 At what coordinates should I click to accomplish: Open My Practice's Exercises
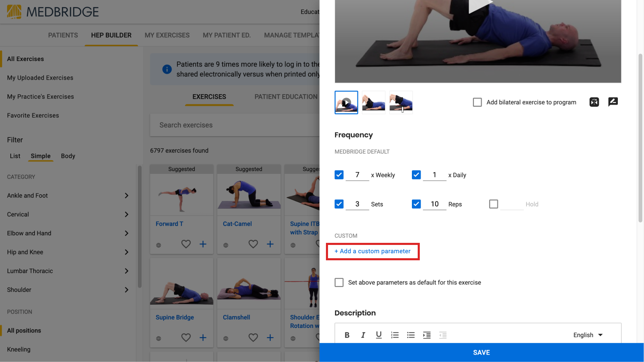click(40, 96)
